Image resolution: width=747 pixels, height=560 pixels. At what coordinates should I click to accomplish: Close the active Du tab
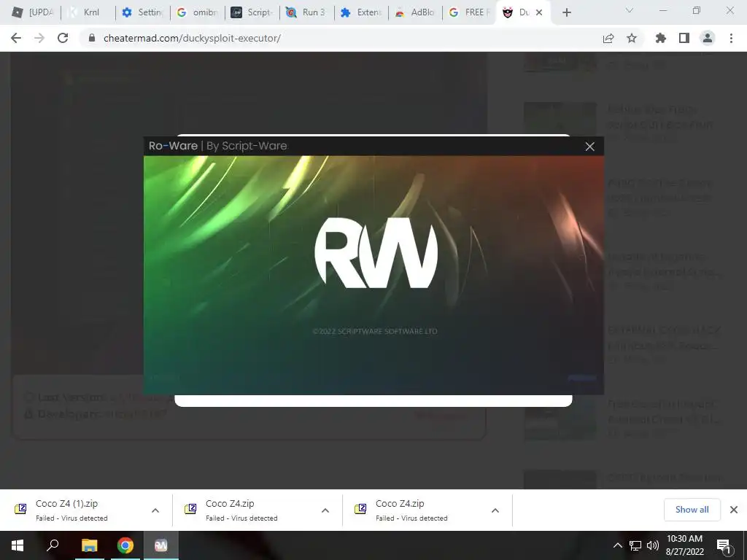[539, 12]
